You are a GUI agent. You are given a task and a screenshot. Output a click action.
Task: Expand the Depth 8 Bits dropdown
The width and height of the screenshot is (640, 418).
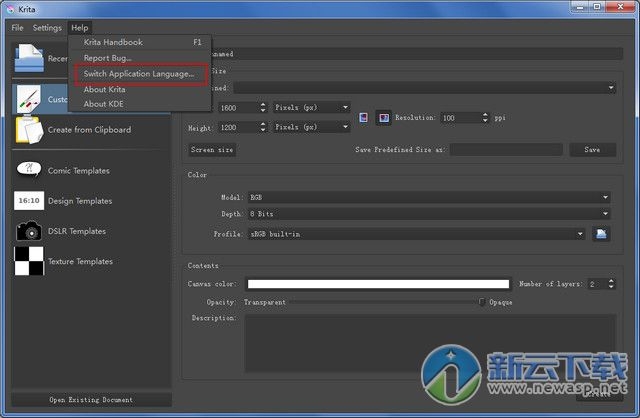[x=428, y=214]
